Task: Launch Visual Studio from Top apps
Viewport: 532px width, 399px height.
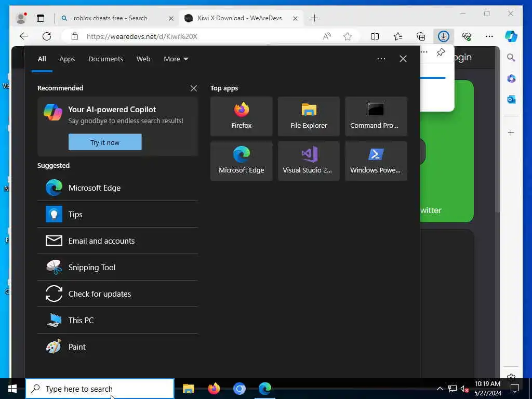Action: (x=309, y=161)
